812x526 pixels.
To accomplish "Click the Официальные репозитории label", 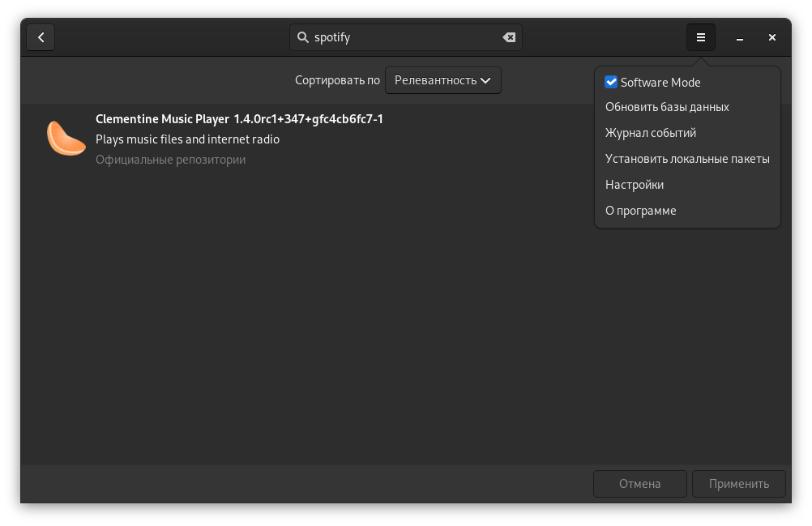I will click(170, 160).
